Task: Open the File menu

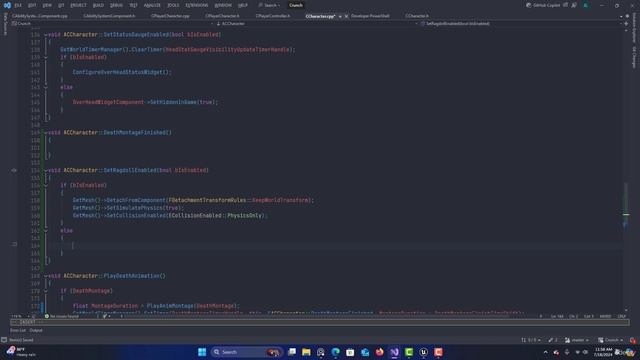Action: point(18,5)
